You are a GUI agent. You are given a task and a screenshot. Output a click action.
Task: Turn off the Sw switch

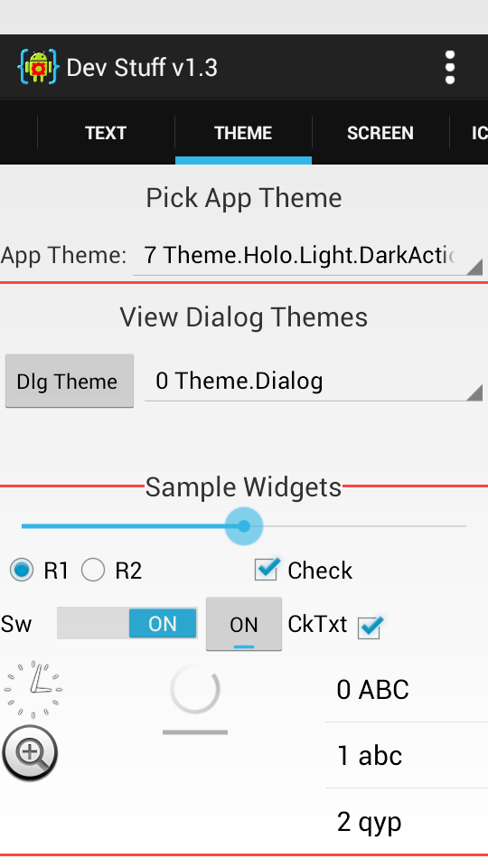(127, 623)
